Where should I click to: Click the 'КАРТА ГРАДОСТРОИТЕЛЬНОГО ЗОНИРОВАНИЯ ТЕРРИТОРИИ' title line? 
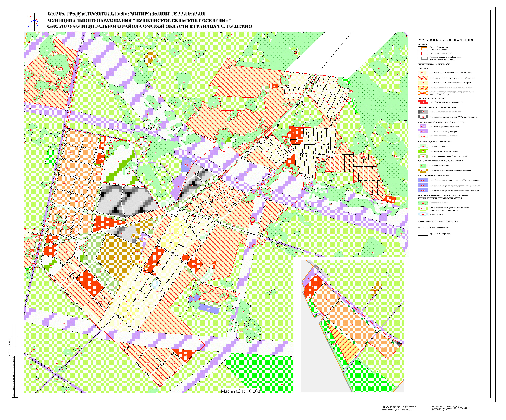coord(126,14)
